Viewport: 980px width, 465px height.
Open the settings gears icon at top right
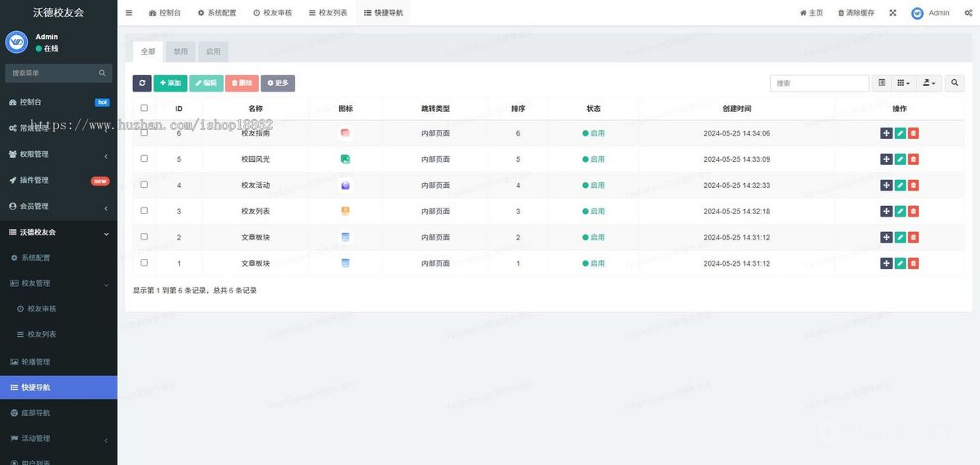click(968, 13)
